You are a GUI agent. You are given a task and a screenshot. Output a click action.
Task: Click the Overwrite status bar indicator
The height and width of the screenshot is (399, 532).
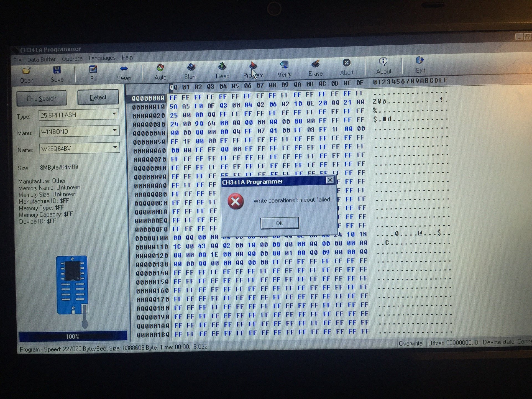[411, 343]
